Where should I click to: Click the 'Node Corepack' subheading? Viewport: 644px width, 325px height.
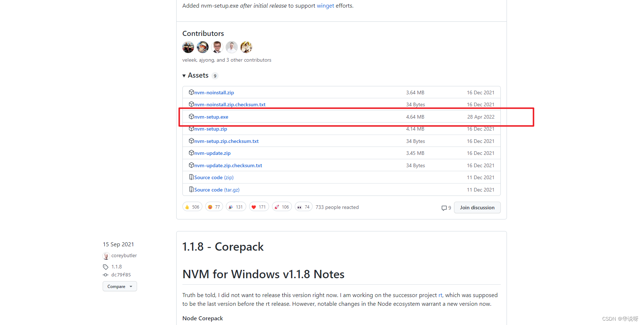203,318
